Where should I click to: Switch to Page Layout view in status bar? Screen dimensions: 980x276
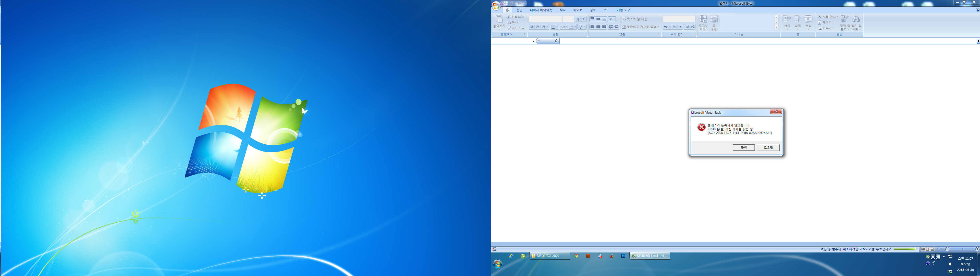coord(927,249)
